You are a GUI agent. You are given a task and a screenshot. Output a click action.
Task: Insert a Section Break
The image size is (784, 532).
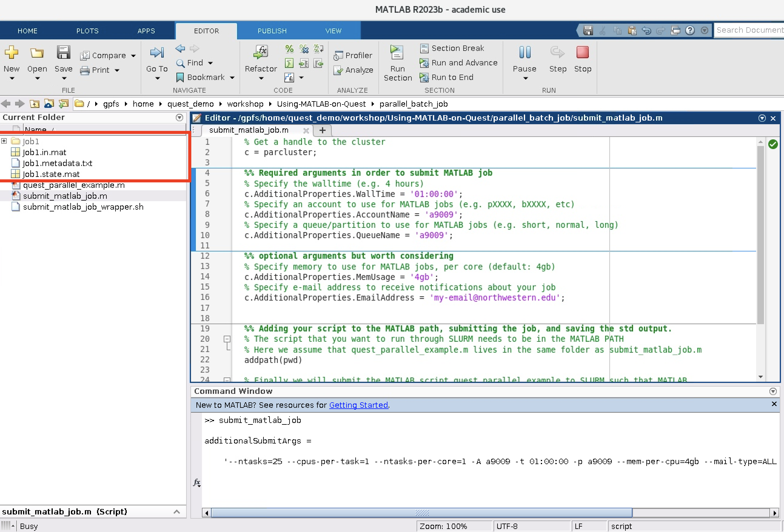(453, 48)
